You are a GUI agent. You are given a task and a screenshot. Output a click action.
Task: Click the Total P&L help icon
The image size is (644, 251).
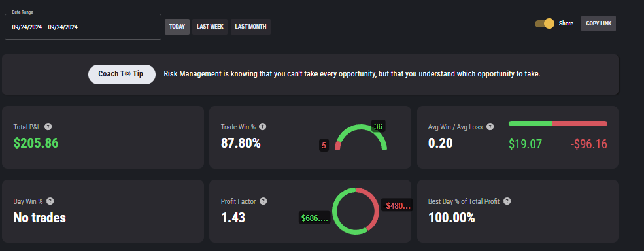click(x=48, y=127)
